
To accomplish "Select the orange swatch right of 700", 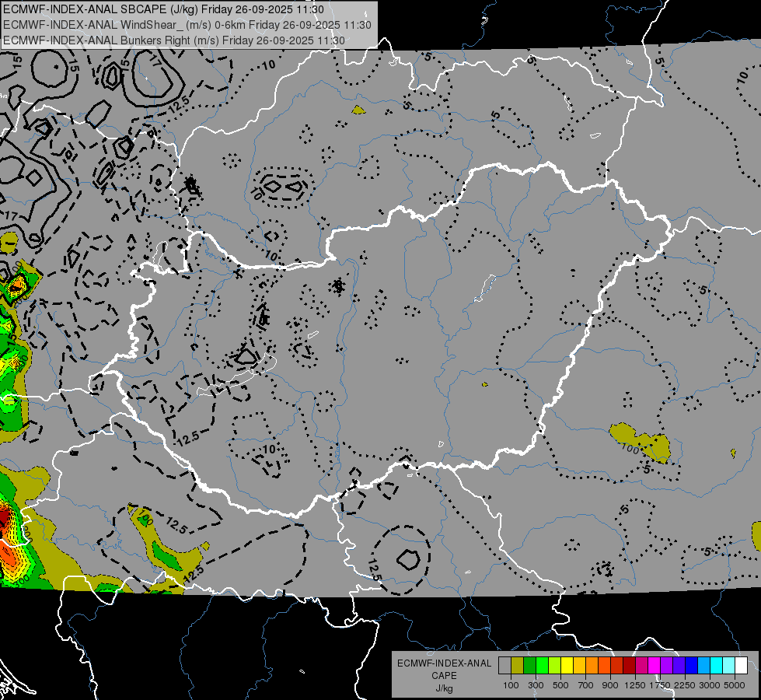I will coord(592,666).
